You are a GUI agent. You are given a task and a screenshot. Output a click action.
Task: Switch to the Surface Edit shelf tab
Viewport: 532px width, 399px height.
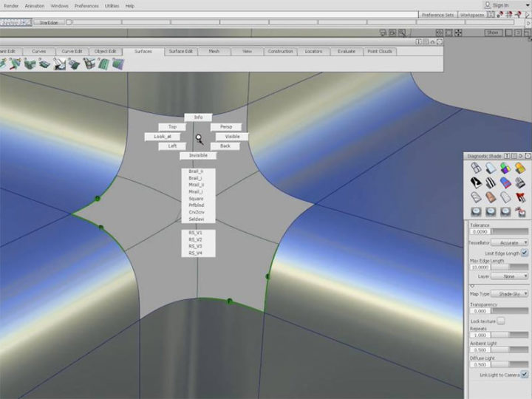tap(180, 51)
